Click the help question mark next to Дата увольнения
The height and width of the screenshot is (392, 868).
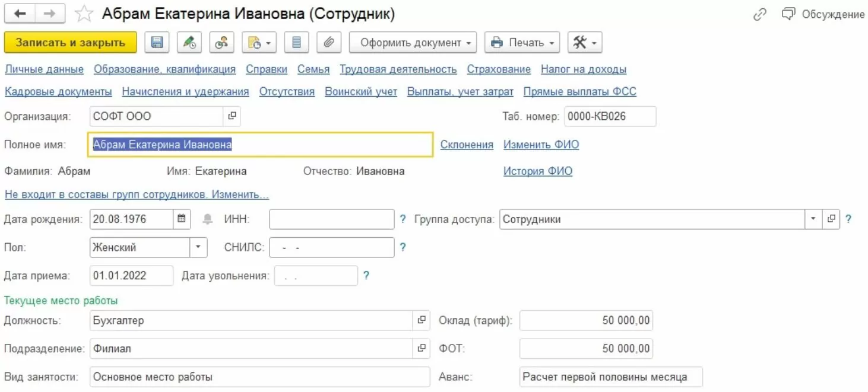[366, 275]
